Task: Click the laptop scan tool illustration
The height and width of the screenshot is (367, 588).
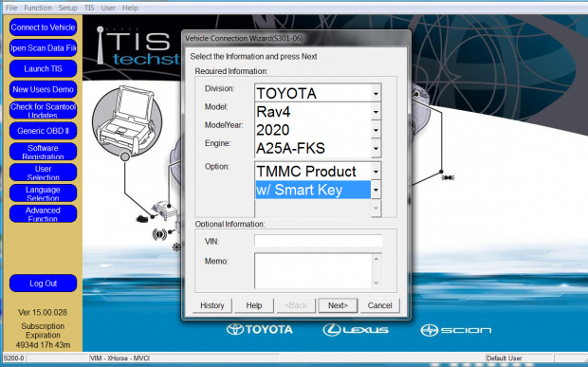Action: tap(127, 119)
